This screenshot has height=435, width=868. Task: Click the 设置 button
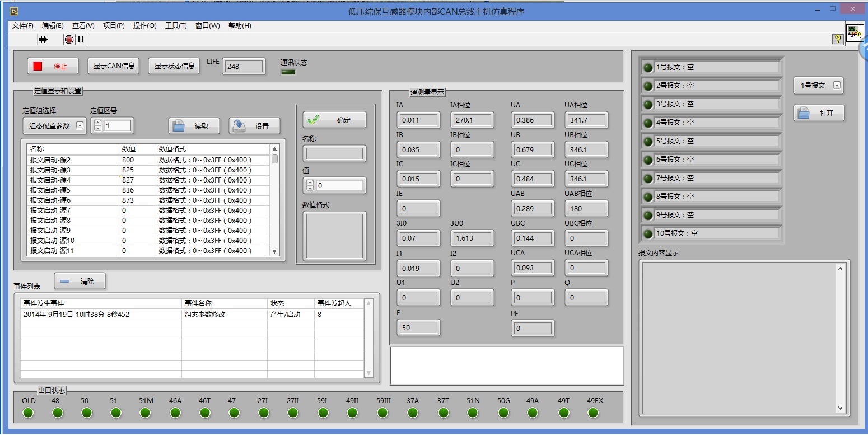pyautogui.click(x=254, y=126)
